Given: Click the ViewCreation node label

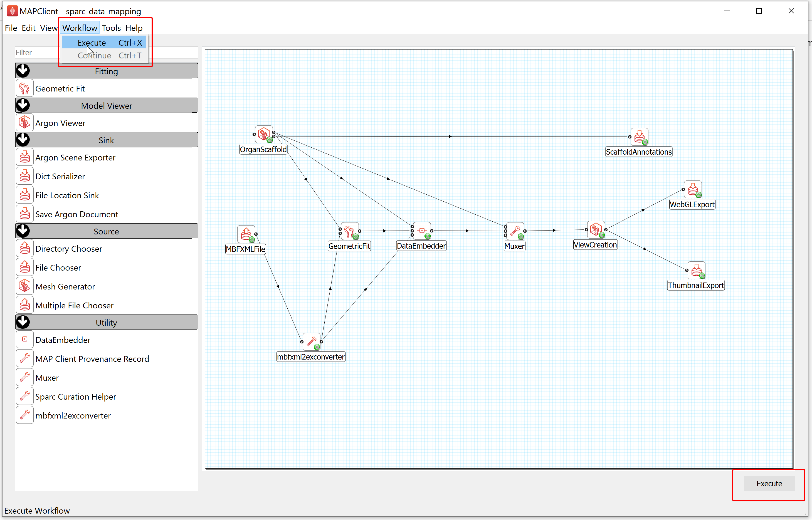Looking at the screenshot, I should tap(595, 245).
